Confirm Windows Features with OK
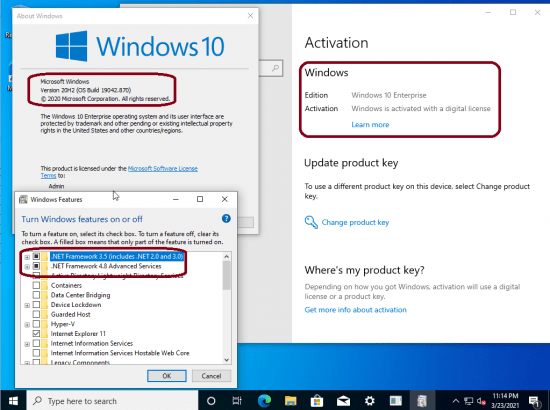The width and height of the screenshot is (550, 410). (x=167, y=376)
